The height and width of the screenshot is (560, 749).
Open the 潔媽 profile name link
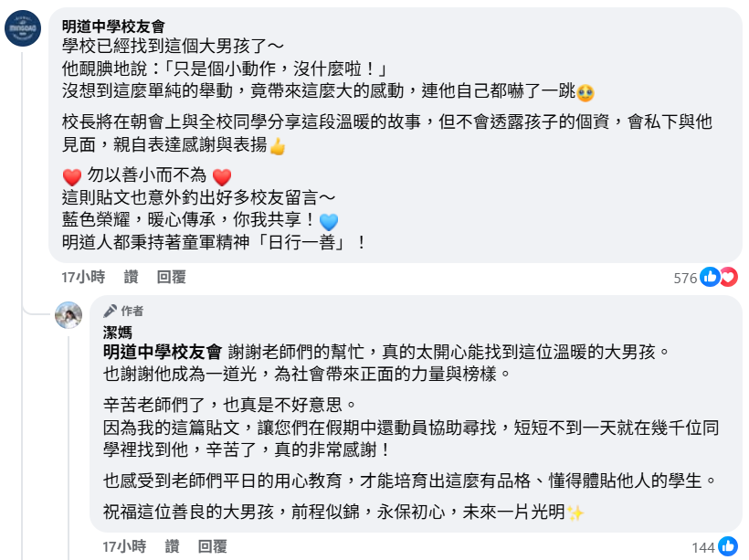(x=117, y=333)
